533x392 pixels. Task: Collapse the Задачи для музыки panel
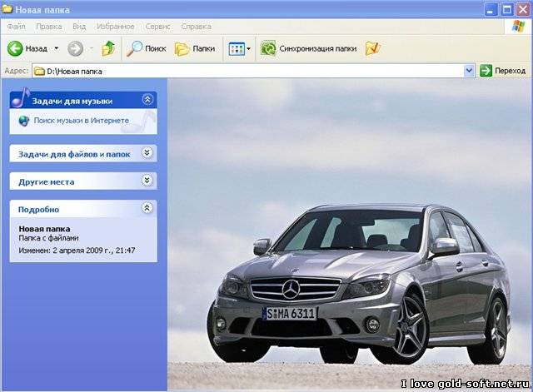[x=147, y=100]
